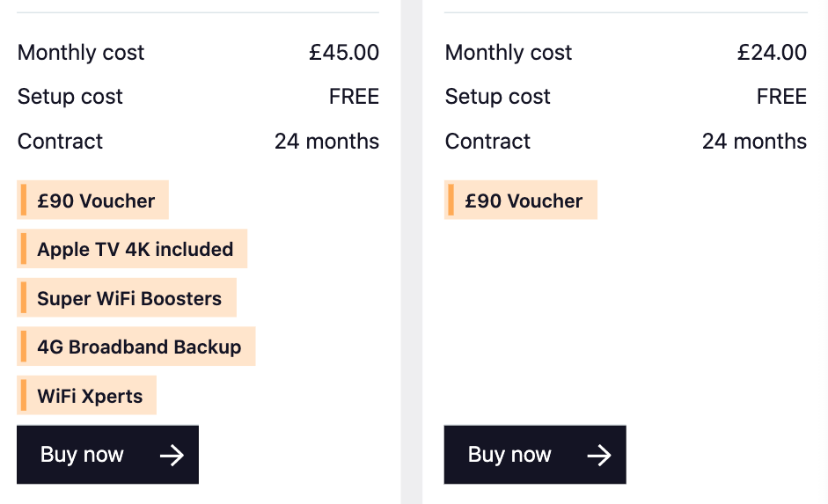This screenshot has height=504, width=828.
Task: Select the £90 Voucher badge on the £45.00 plan
Action: 93,201
